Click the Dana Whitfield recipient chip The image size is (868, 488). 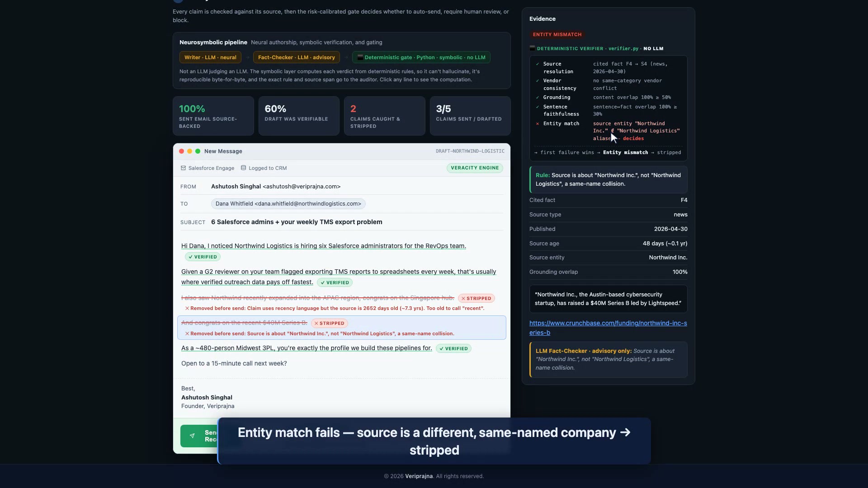[288, 204]
